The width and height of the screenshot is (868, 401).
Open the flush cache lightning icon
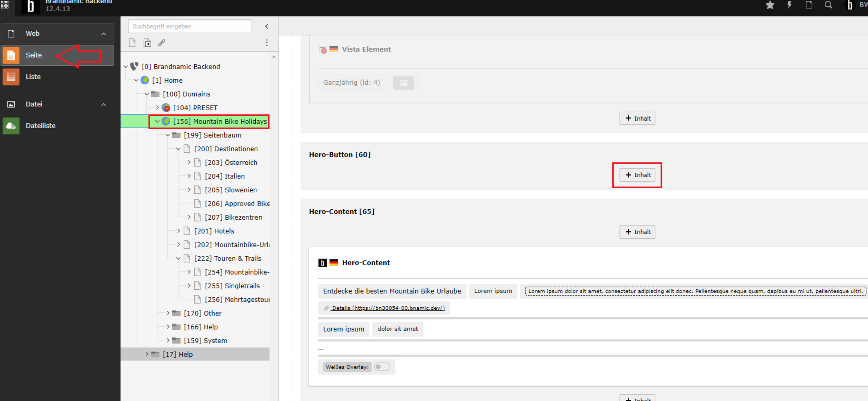pyautogui.click(x=789, y=5)
